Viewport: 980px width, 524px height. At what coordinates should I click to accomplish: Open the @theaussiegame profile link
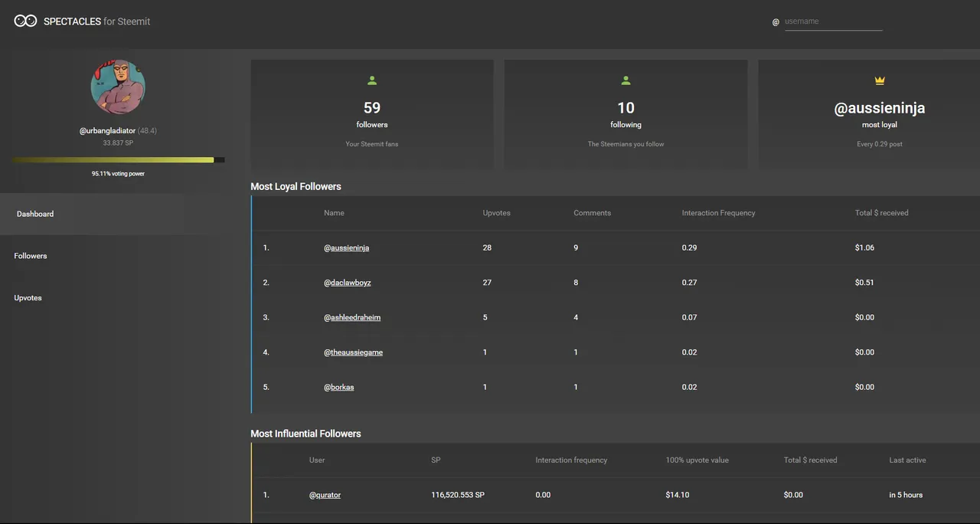pyautogui.click(x=353, y=352)
